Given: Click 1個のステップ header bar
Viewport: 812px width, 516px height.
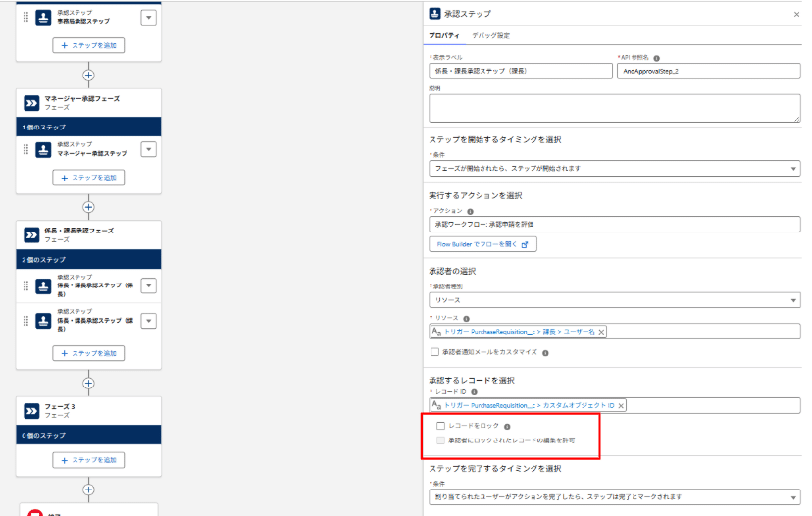Looking at the screenshot, I should [88, 127].
